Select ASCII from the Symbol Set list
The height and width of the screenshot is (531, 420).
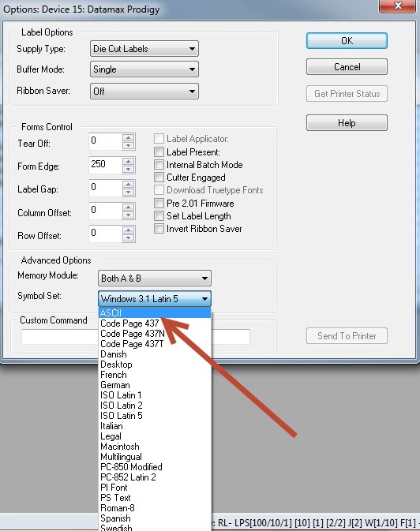(155, 313)
